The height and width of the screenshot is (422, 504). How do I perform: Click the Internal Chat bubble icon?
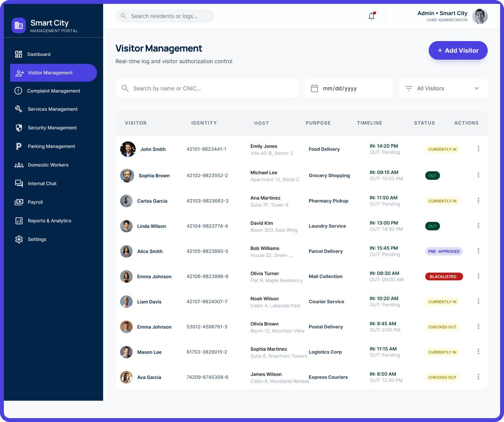19,183
